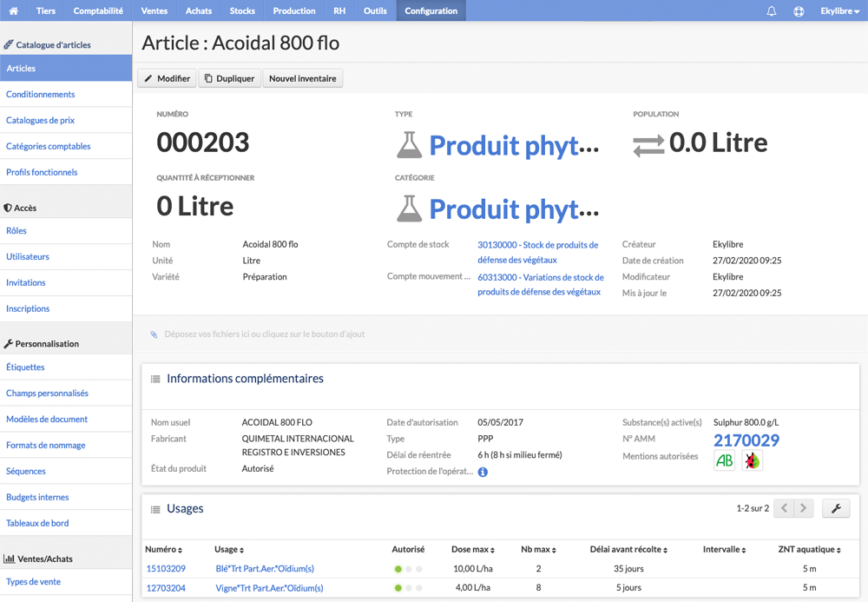This screenshot has width=868, height=602.
Task: Open Modèles de document
Action: 66,420
